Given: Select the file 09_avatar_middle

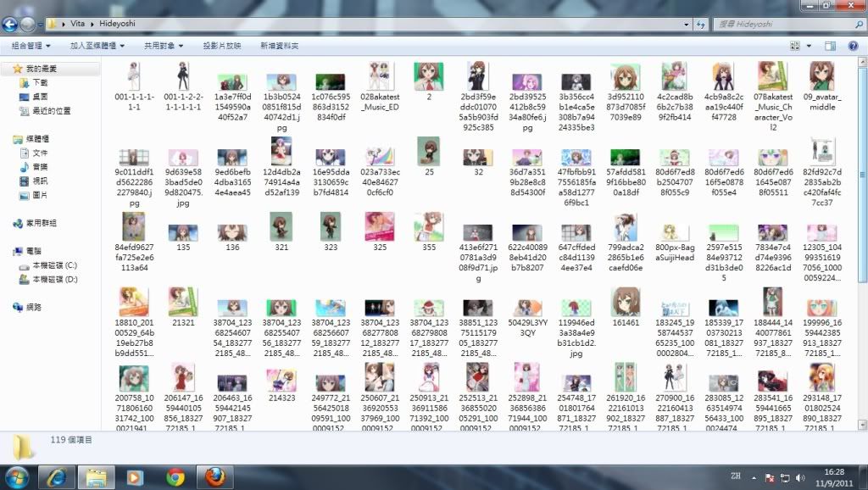Looking at the screenshot, I should (x=822, y=86).
